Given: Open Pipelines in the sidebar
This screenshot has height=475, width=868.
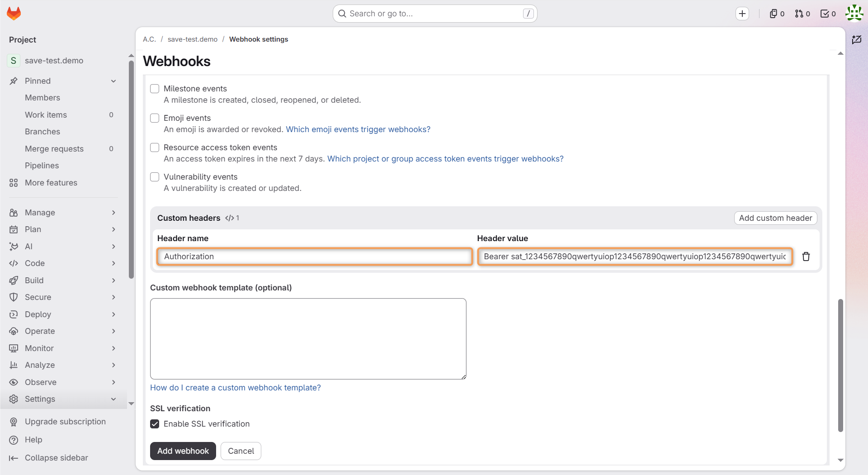Looking at the screenshot, I should pos(42,166).
